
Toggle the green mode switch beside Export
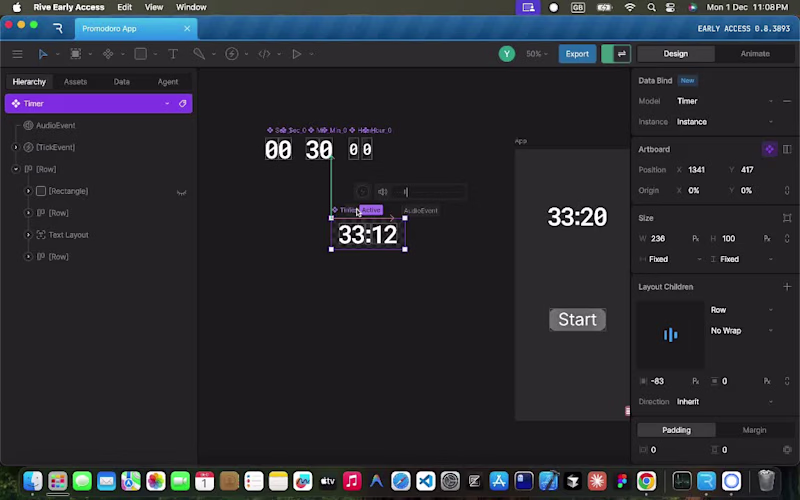[x=616, y=54]
